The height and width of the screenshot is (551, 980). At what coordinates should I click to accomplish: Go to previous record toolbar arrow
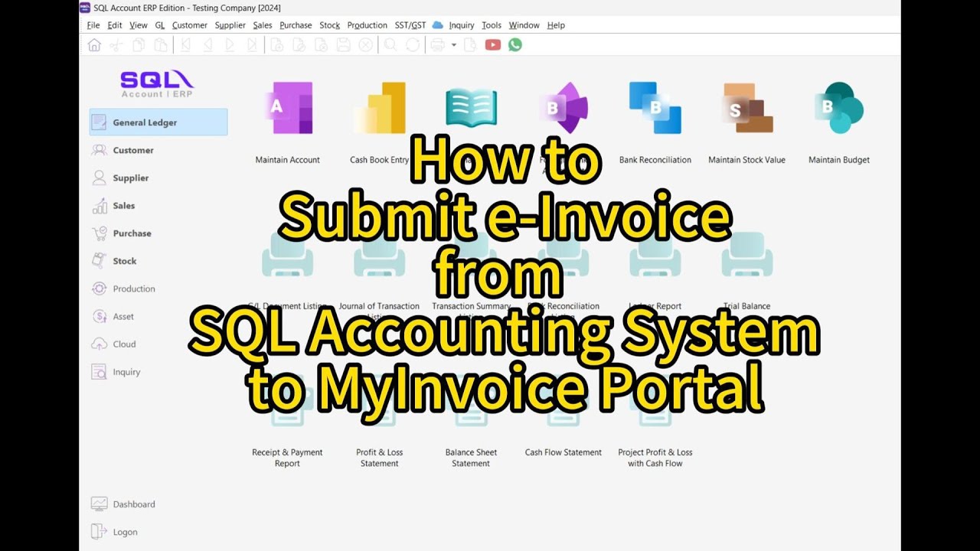pyautogui.click(x=207, y=45)
